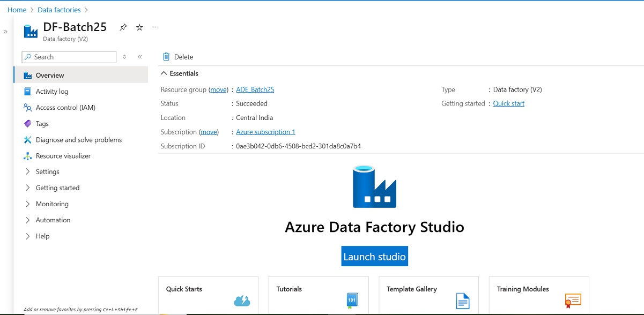
Task: Click the Tutorials book icon
Action: (x=351, y=301)
